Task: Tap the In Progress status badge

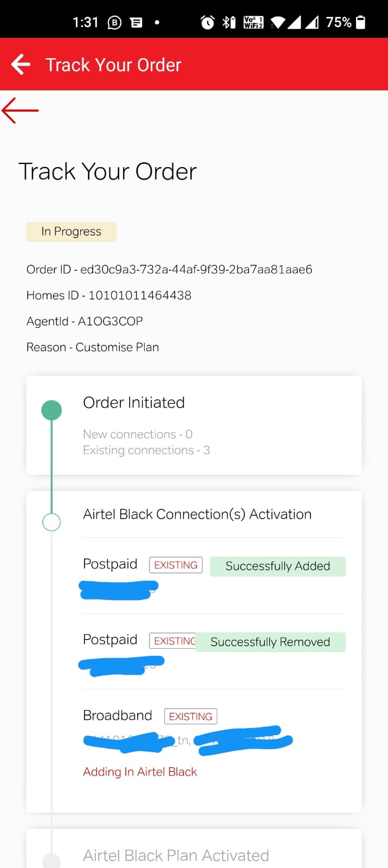Action: click(72, 232)
